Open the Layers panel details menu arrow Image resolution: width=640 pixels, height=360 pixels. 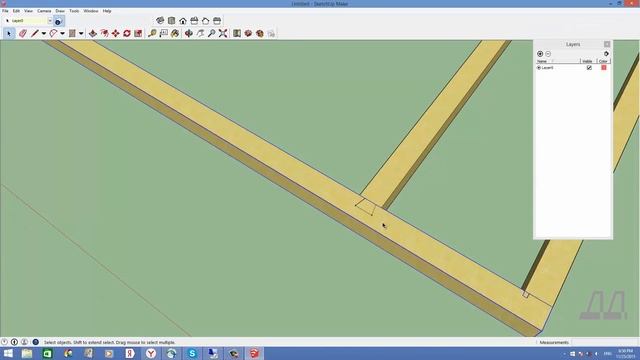click(606, 54)
